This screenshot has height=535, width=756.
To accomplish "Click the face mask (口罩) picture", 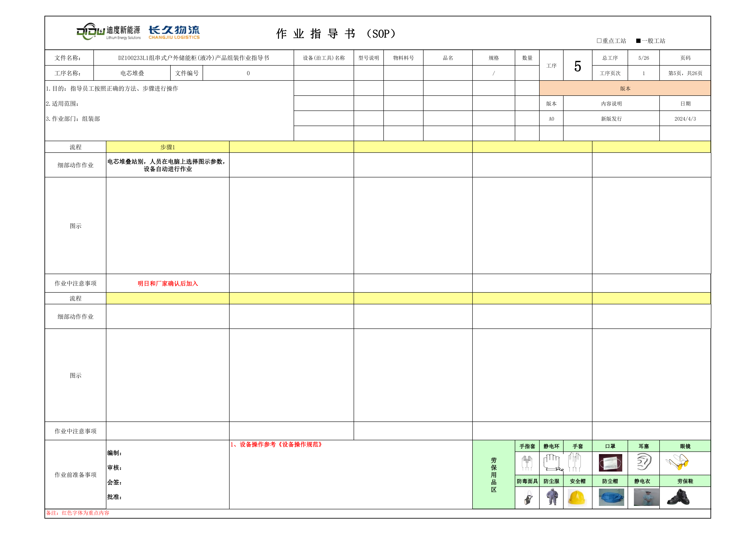I will (610, 463).
